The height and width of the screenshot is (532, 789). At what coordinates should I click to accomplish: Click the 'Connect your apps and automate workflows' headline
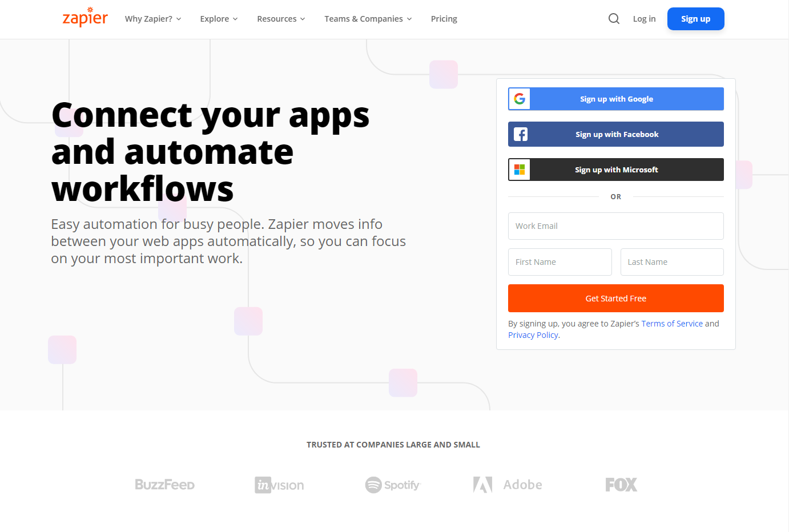[x=211, y=152]
